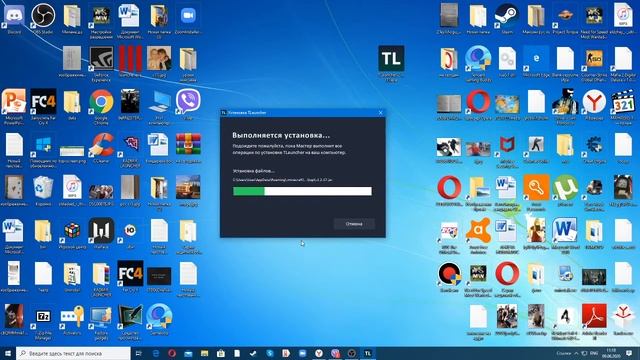Open Microsoft PowerPoint desktop shortcut
This screenshot has height=360, width=640.
pyautogui.click(x=14, y=107)
